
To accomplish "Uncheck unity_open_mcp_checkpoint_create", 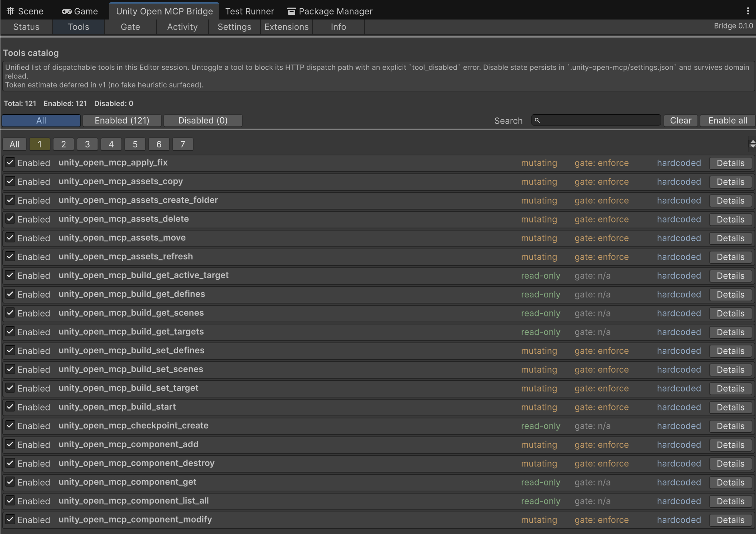I will [x=10, y=426].
